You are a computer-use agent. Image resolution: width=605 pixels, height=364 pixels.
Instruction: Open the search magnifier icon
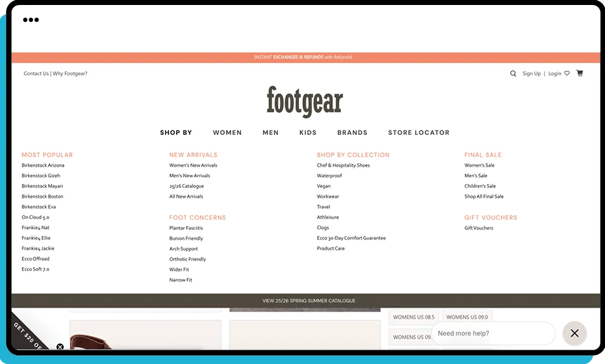(x=513, y=73)
